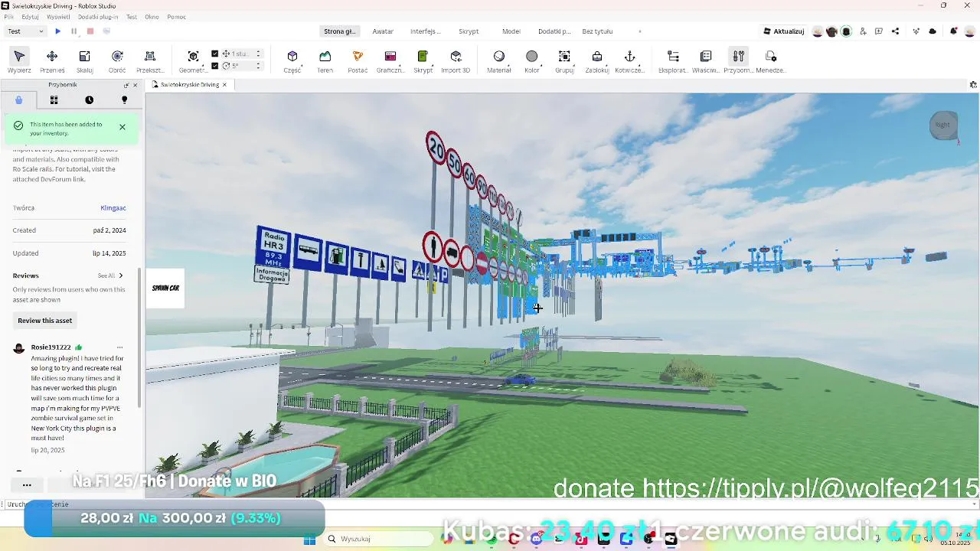
Task: Open the Eksplorator panel
Action: coord(673,60)
